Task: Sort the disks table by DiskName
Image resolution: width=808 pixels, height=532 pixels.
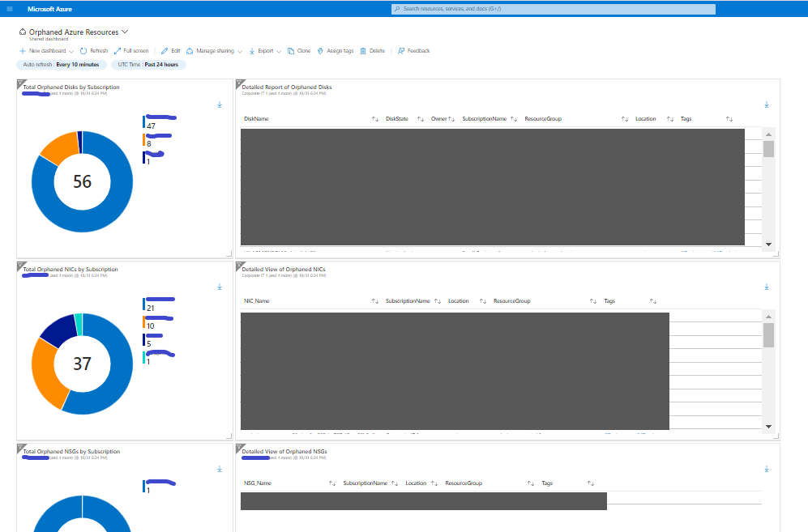Action: tap(374, 119)
